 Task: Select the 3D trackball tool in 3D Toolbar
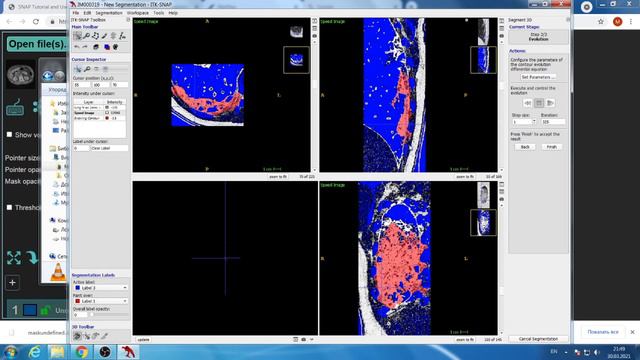click(77, 336)
